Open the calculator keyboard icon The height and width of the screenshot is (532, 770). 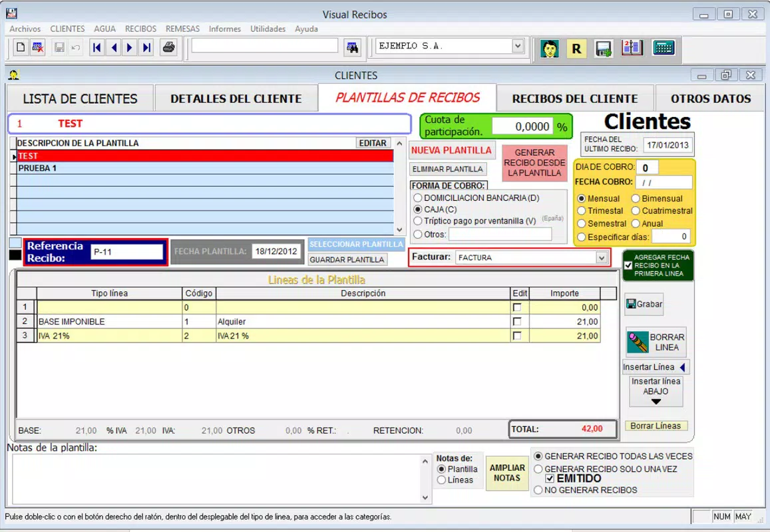point(664,48)
